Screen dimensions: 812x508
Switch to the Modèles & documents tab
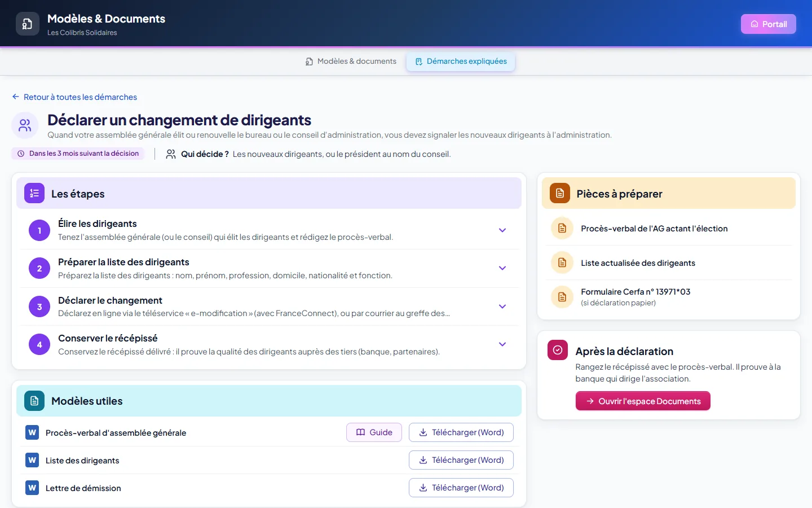point(351,61)
